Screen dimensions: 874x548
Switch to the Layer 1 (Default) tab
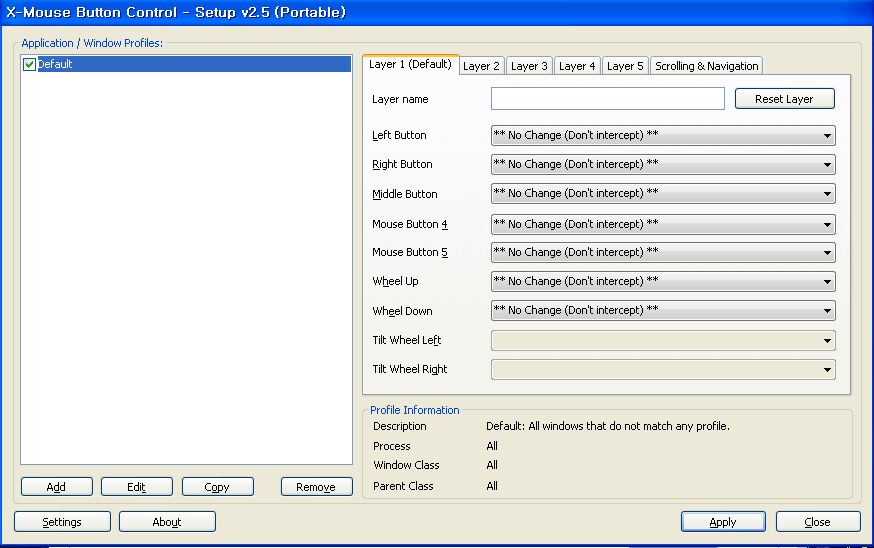click(x=410, y=64)
